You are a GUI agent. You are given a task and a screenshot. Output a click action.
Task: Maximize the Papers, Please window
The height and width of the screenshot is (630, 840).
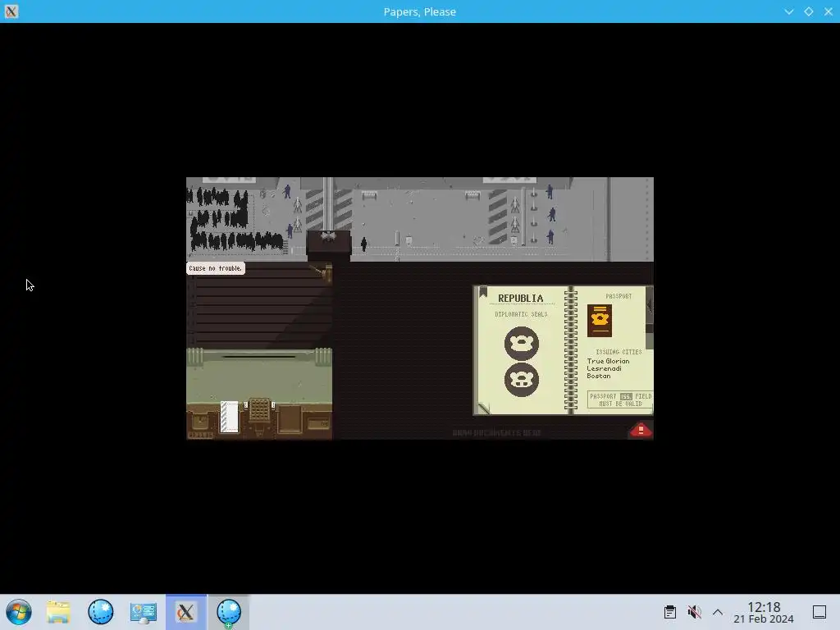[808, 11]
